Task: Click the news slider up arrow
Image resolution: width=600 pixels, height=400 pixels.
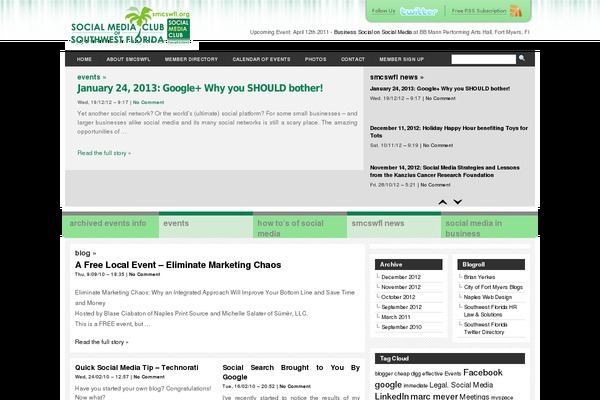Action: pos(443,202)
